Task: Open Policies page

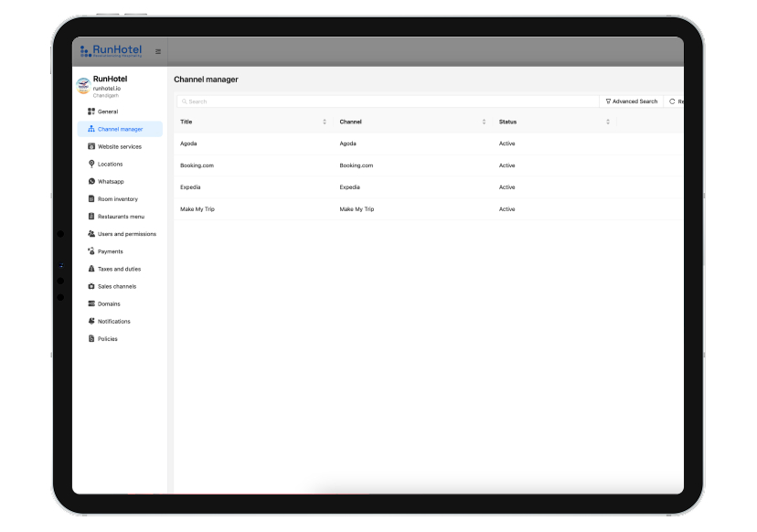Action: (107, 338)
